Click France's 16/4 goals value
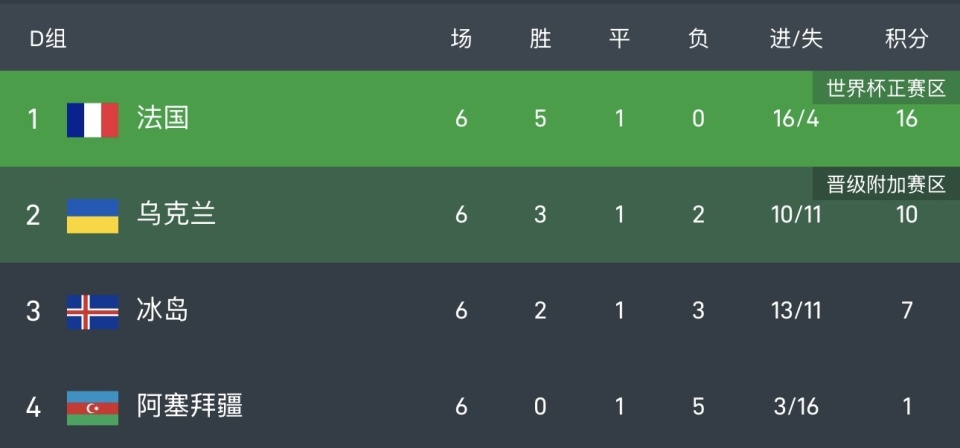This screenshot has width=960, height=448. pyautogui.click(x=796, y=119)
